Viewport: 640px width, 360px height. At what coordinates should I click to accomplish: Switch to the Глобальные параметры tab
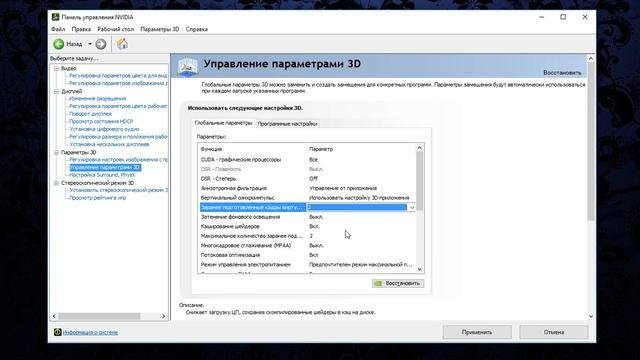pos(223,123)
